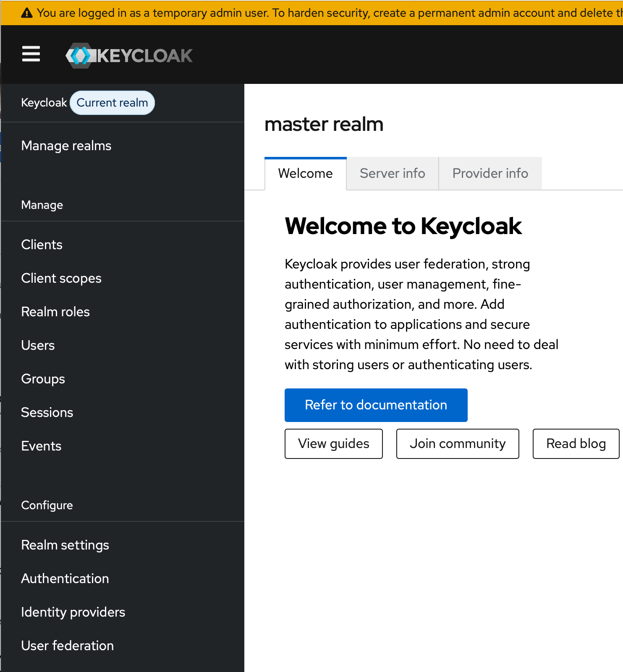This screenshot has height=672, width=623.
Task: Open the Clients page
Action: (42, 245)
